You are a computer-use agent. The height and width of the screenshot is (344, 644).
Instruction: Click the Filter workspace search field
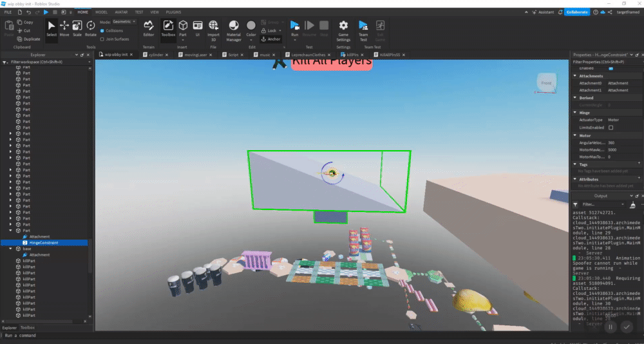46,62
